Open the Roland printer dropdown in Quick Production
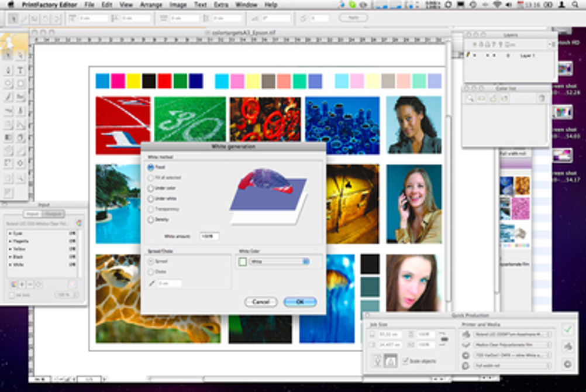The image size is (586, 392). click(513, 334)
